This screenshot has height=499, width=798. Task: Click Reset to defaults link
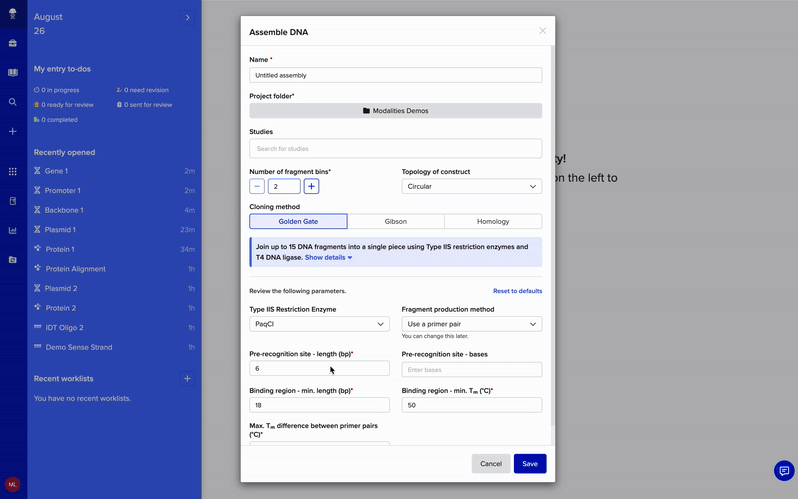point(518,291)
